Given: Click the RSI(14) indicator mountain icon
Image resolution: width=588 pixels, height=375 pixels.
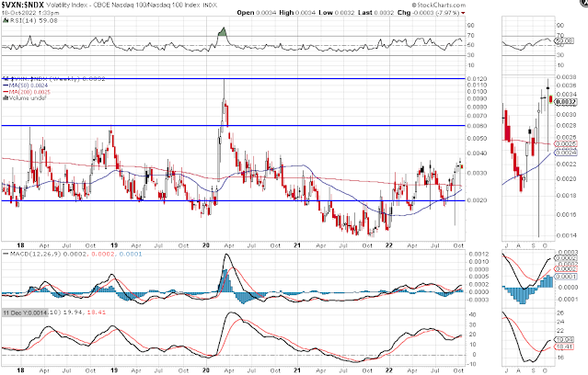Looking at the screenshot, I should [6, 21].
